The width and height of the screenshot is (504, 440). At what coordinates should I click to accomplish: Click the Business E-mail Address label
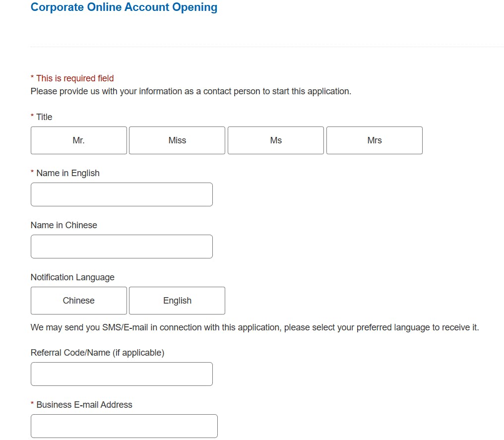coord(84,405)
